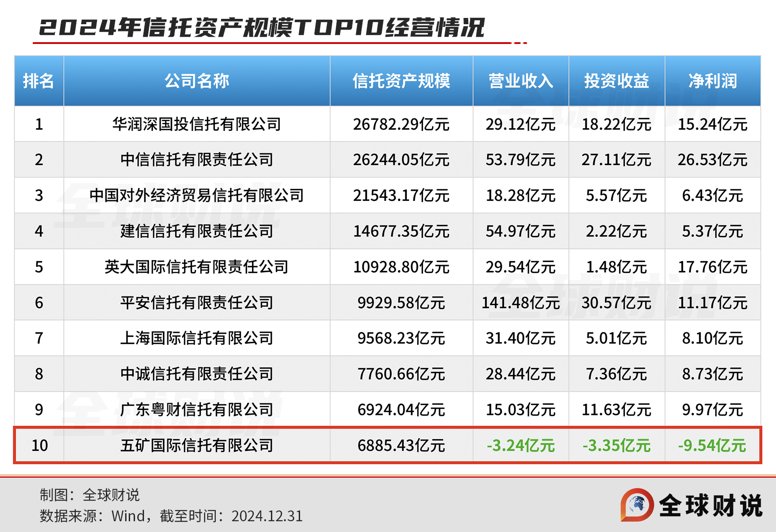The height and width of the screenshot is (532, 776).
Task: Select the 17.76亿元 net profit cell
Action: coord(712,267)
